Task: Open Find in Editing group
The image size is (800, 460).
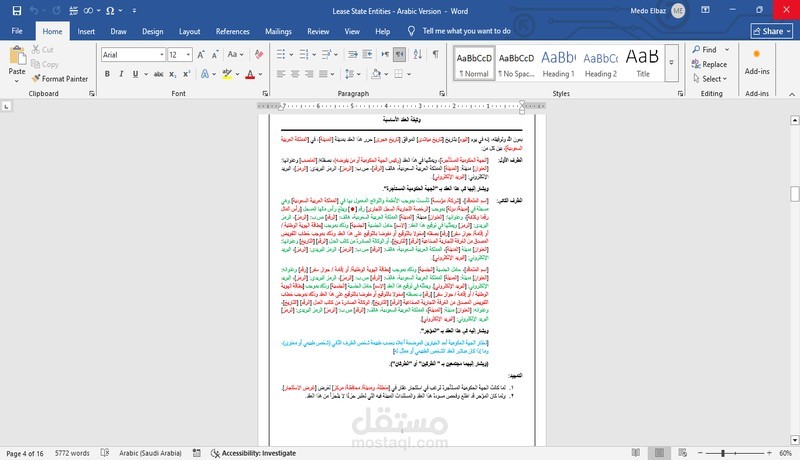Action: pyautogui.click(x=705, y=49)
